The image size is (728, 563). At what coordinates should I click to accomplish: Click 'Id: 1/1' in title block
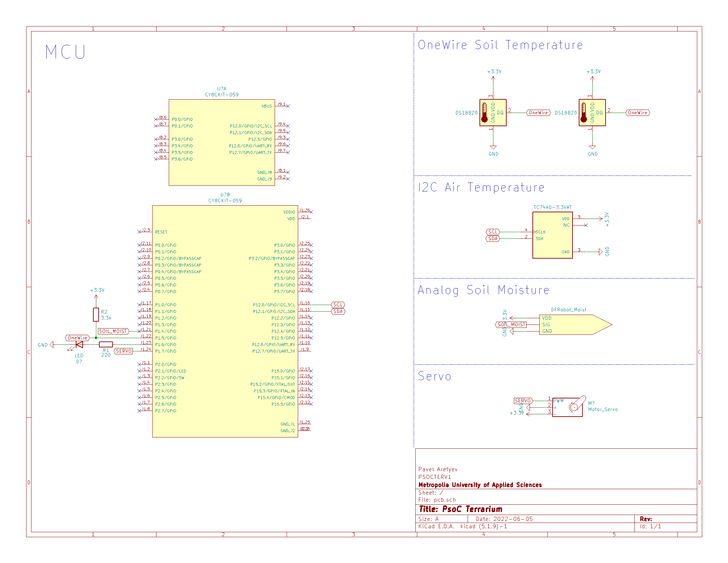click(650, 526)
